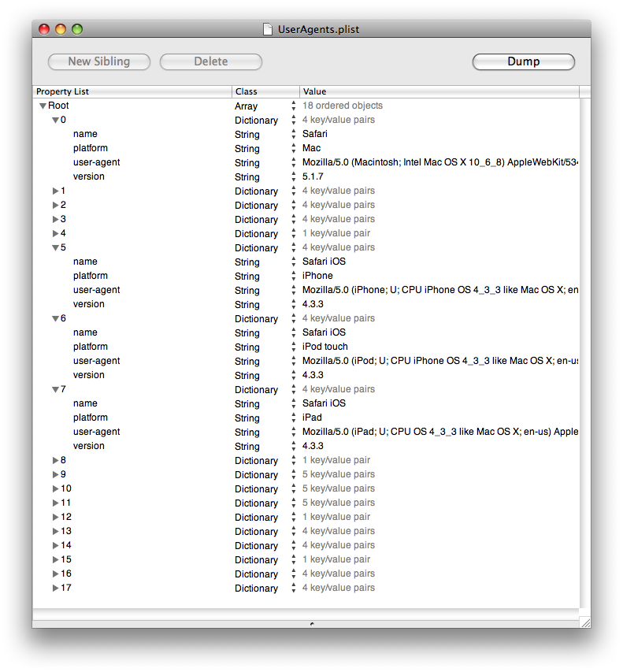Expand dictionary item 12
The height and width of the screenshot is (672, 623).
(56, 517)
